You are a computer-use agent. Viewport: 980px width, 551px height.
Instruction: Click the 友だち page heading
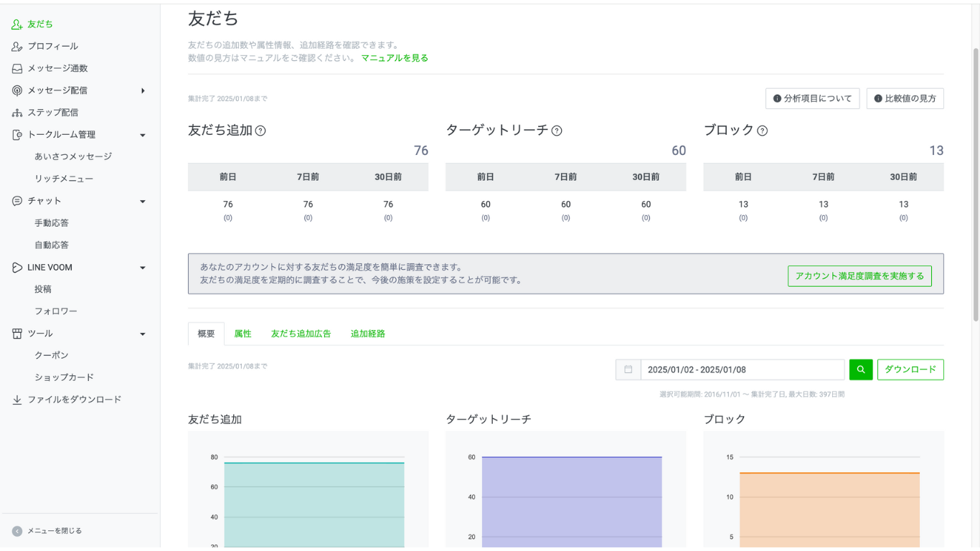(213, 19)
